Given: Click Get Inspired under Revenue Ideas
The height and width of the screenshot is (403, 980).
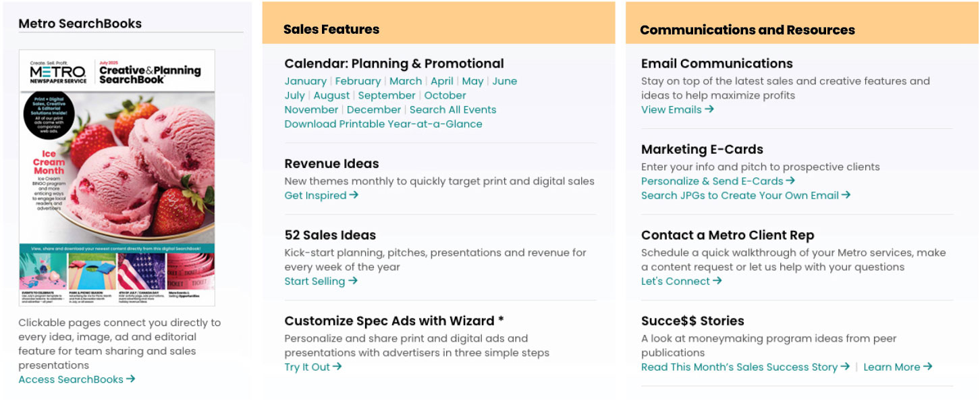Looking at the screenshot, I should tap(321, 195).
